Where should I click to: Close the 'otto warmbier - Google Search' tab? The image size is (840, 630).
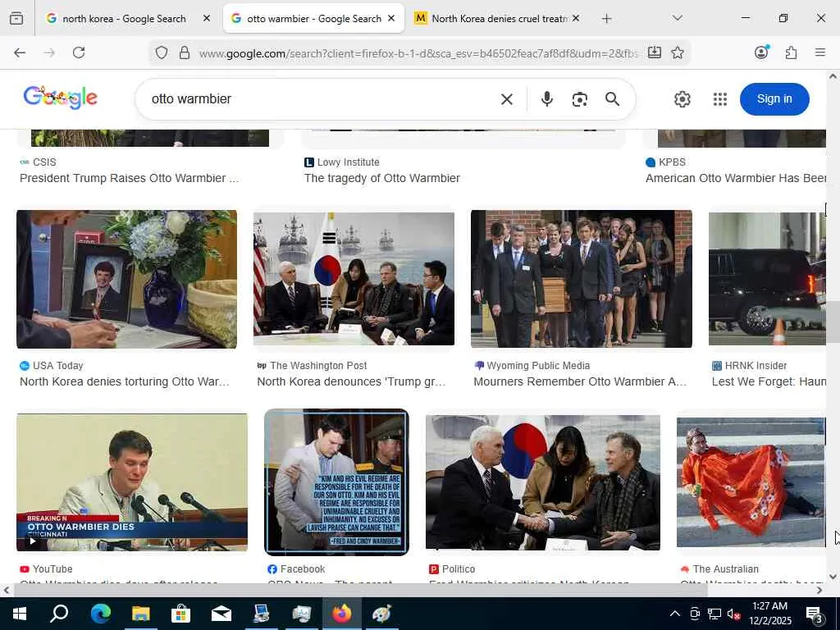coord(391,18)
